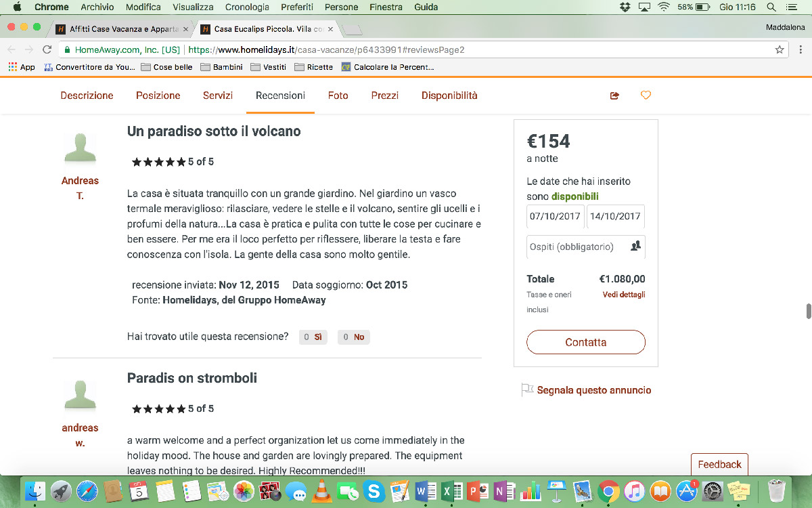
Task: Bookmark the page with the star icon
Action: [780, 49]
